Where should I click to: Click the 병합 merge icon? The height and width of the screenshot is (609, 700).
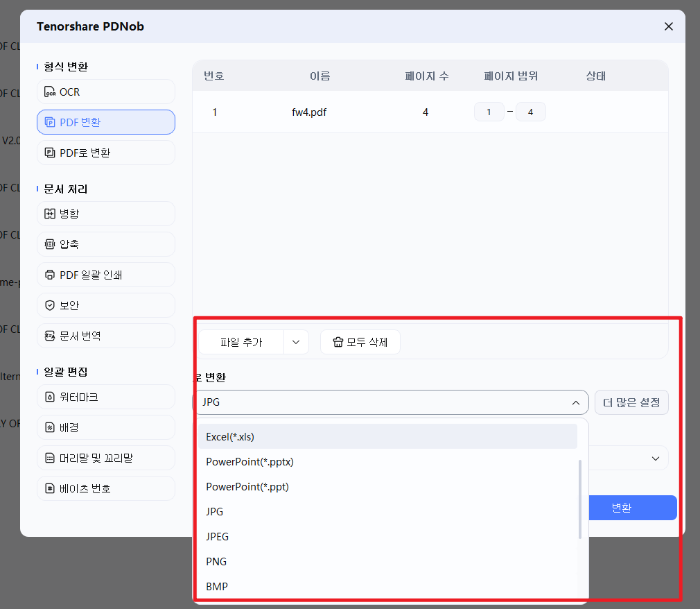pos(50,214)
